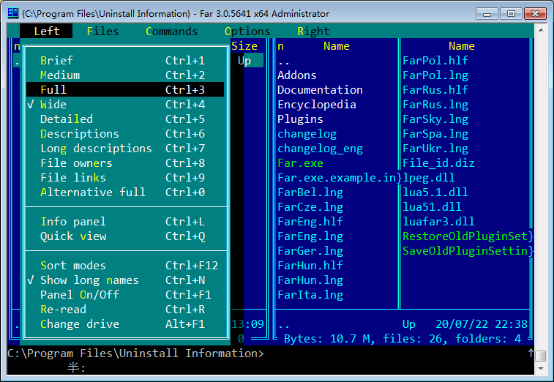Screen dimensions: 554x382
Task: Choose Full view mode in menu
Action: (125, 90)
